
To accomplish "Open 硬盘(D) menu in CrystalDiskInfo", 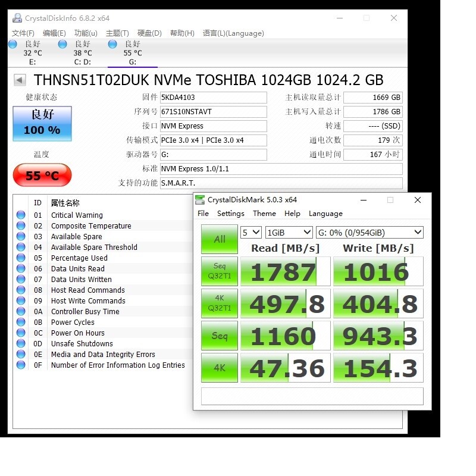I will [149, 33].
